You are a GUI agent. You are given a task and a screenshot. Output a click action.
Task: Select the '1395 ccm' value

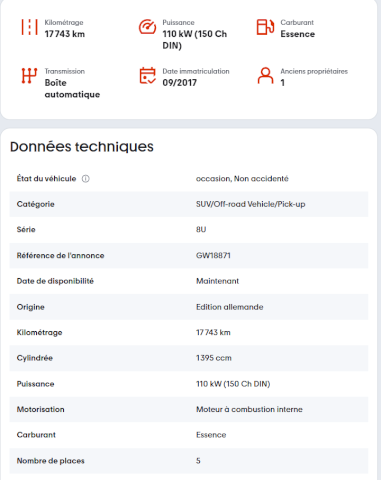(x=214, y=358)
